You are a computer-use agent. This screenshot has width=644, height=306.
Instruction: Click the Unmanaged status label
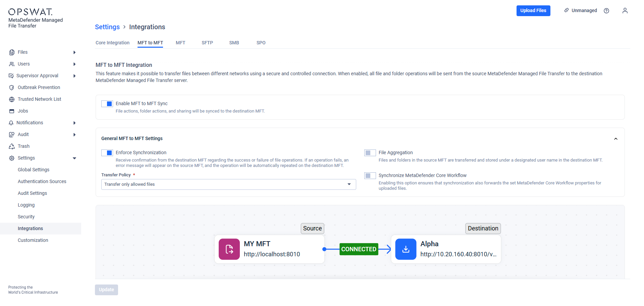tap(584, 10)
